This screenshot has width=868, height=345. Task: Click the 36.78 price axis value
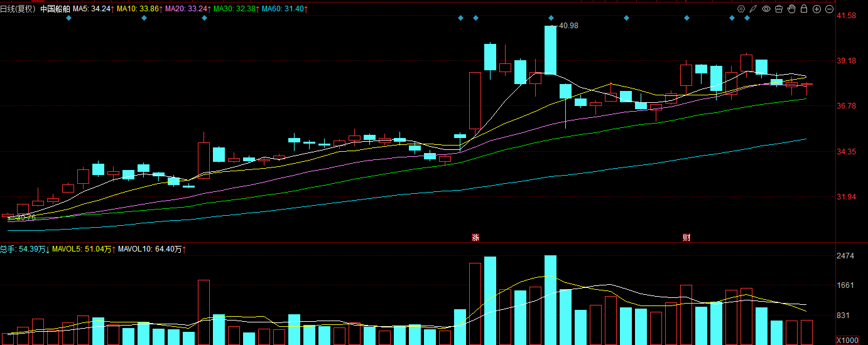coord(847,106)
